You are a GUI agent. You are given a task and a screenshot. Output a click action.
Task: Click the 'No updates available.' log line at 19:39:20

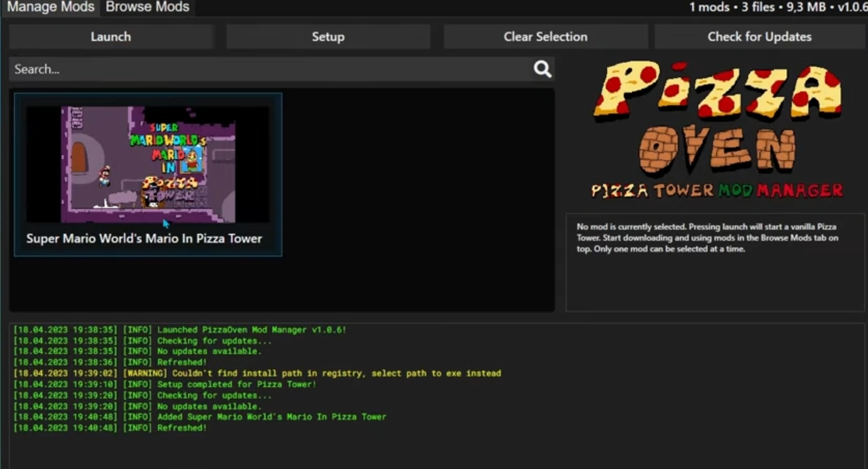pos(137,406)
